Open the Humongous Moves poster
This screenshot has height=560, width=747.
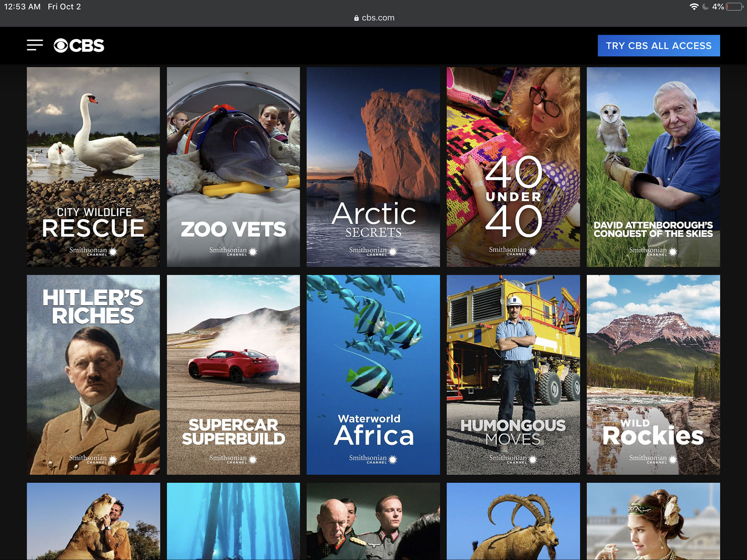pos(513,374)
